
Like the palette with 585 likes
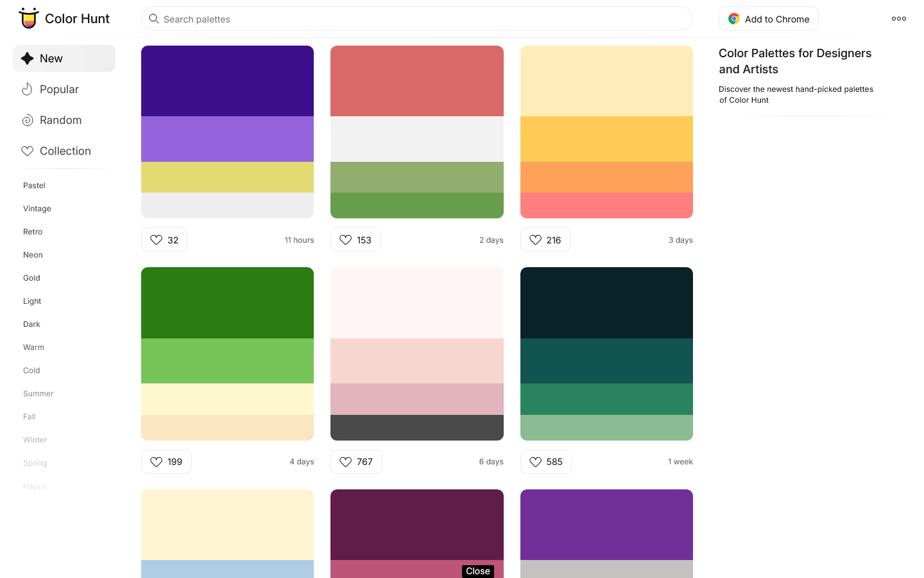546,462
